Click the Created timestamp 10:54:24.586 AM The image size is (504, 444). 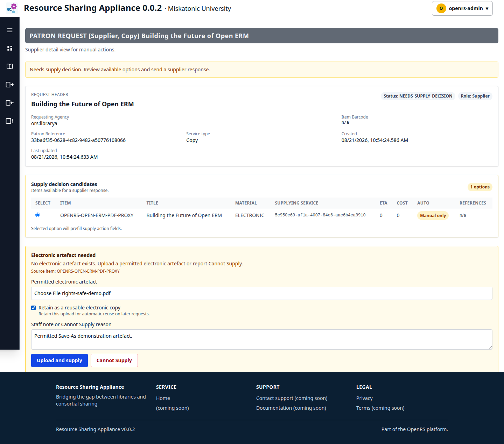tap(375, 140)
